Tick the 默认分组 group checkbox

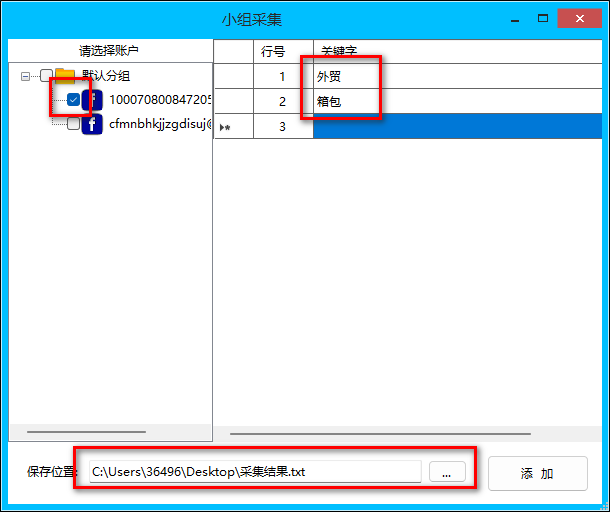coord(46,75)
